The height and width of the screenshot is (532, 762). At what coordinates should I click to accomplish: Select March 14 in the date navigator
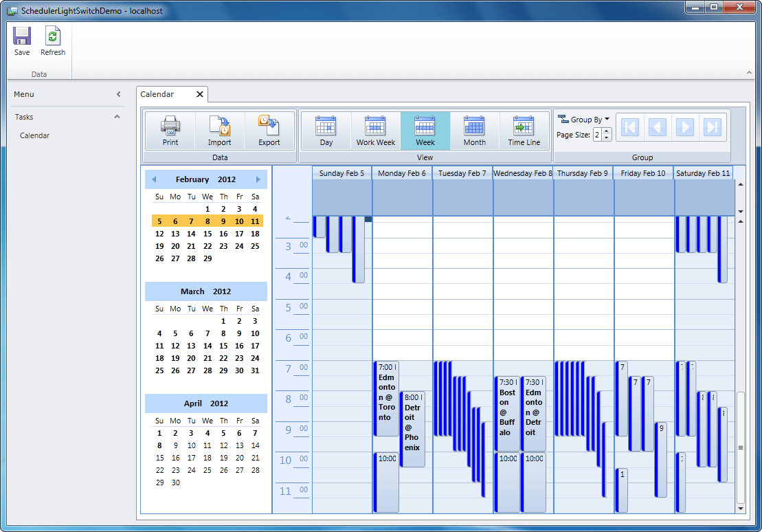point(208,346)
